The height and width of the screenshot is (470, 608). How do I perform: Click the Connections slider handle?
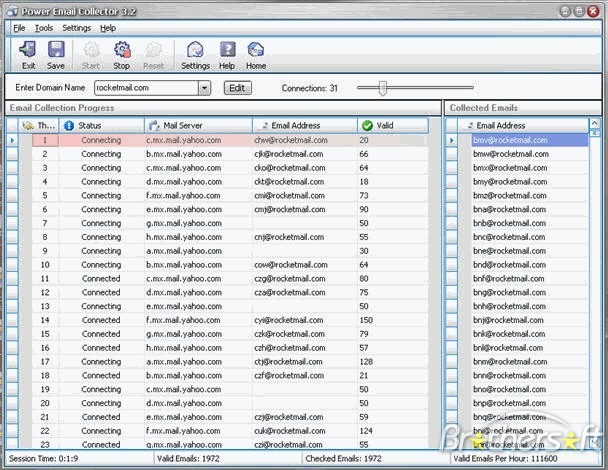(x=383, y=88)
